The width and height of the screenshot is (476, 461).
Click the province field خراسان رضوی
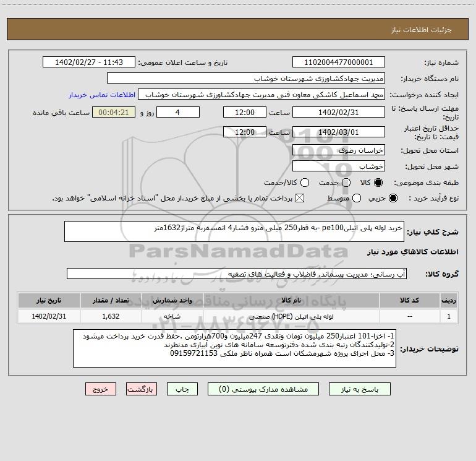tap(339, 150)
